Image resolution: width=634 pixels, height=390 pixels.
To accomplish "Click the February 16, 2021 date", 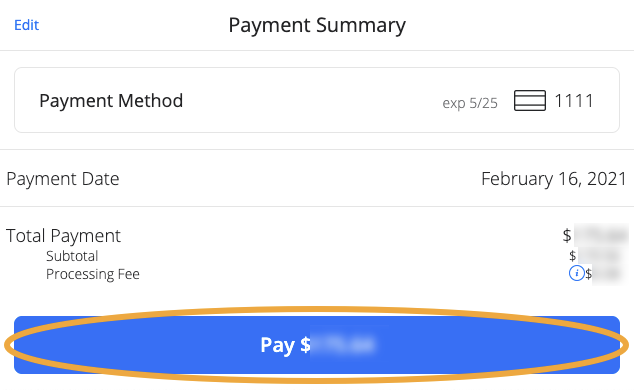I will pos(554,179).
